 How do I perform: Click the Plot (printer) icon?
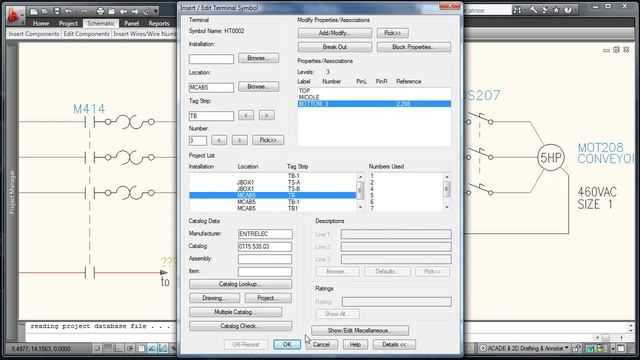tap(100, 11)
